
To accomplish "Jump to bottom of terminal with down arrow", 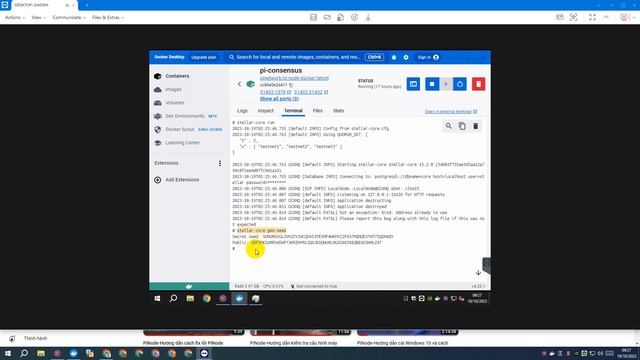I will coord(478,272).
